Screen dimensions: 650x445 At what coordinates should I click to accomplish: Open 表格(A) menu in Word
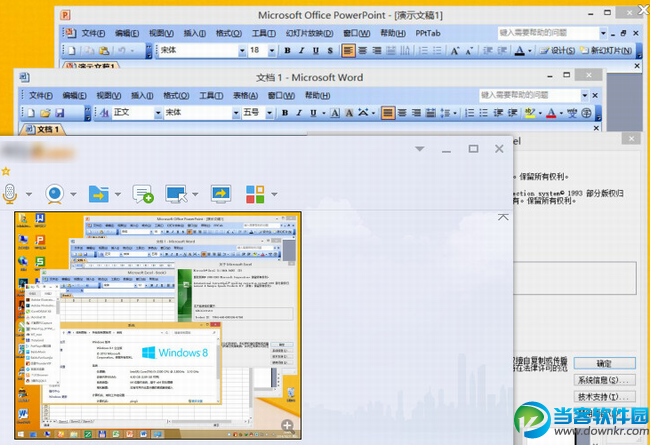click(245, 96)
